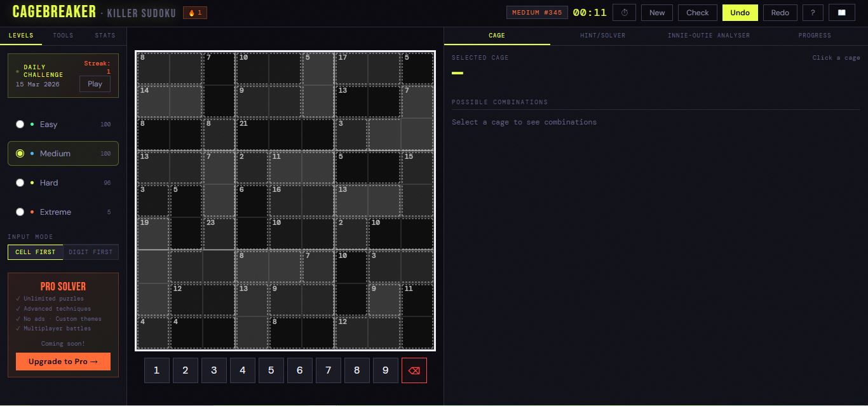Click the stopwatch timer icon button

click(x=624, y=13)
